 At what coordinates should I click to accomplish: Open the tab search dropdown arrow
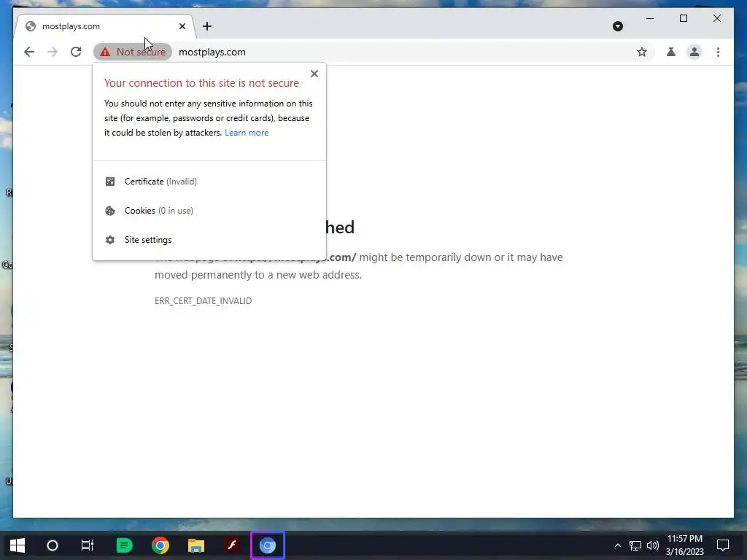click(618, 26)
